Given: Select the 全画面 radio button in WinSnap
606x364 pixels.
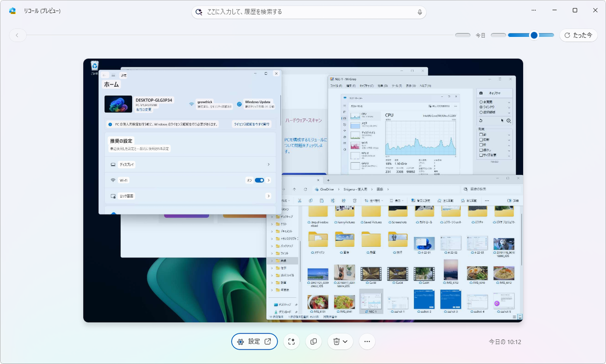Looking at the screenshot, I should (481, 102).
